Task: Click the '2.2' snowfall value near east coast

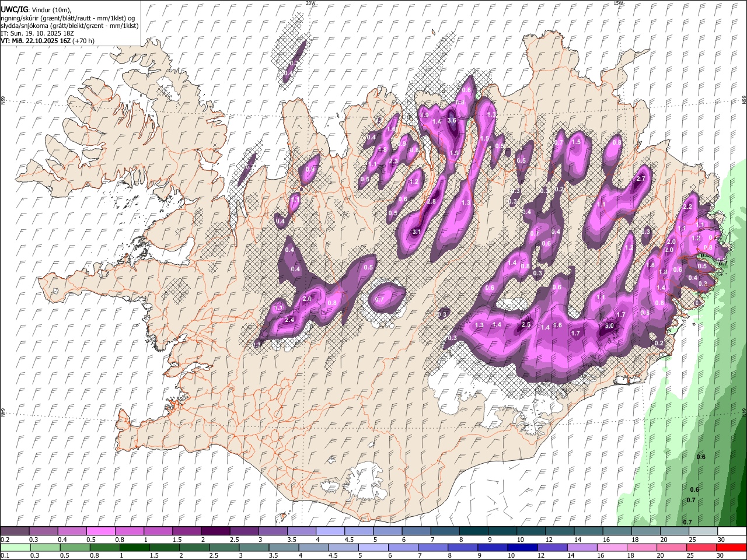Action: (x=687, y=206)
